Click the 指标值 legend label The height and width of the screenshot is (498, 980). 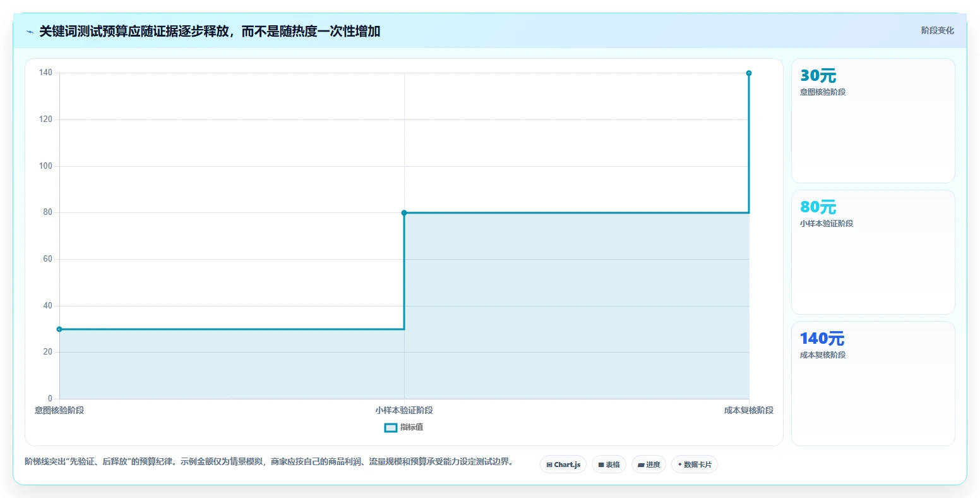412,427
